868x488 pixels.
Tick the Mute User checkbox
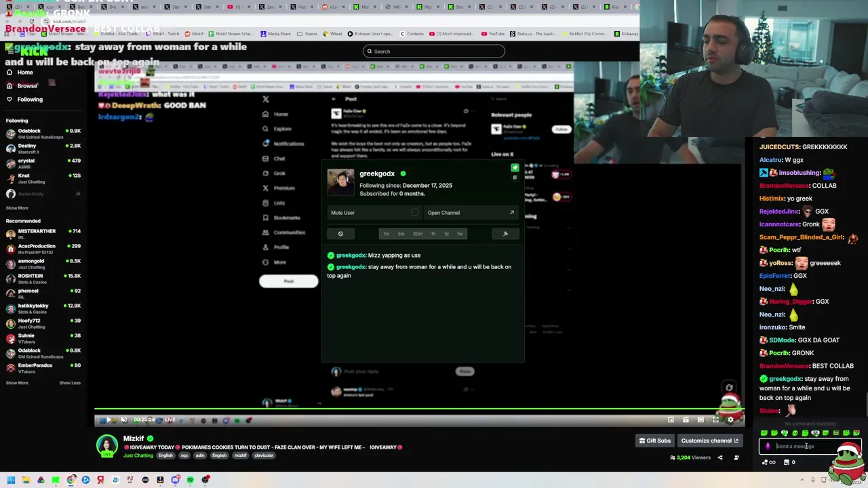tap(415, 213)
